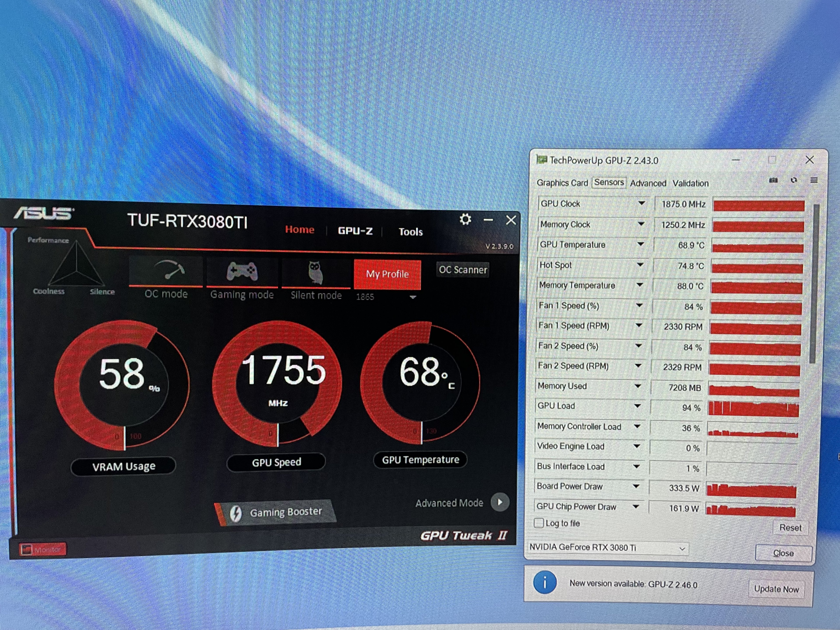Open the Memory Used sensor dropdown
Image resolution: width=840 pixels, height=630 pixels.
pyautogui.click(x=638, y=386)
